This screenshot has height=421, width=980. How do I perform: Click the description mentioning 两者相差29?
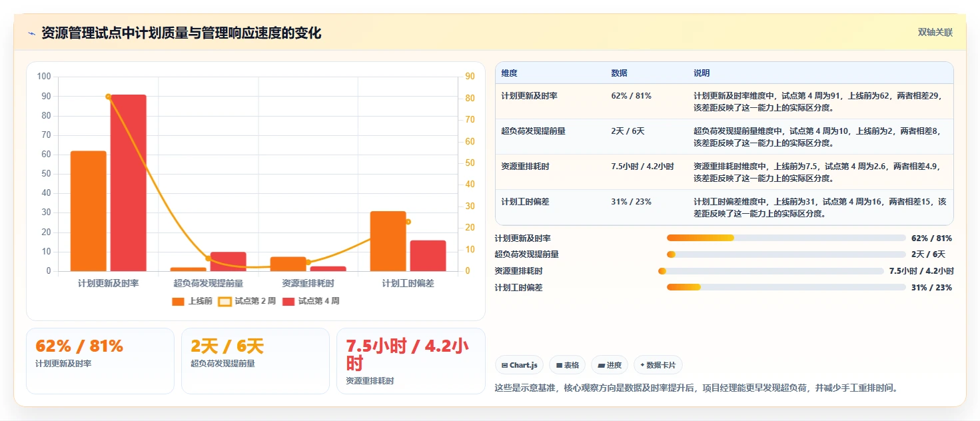(820, 101)
